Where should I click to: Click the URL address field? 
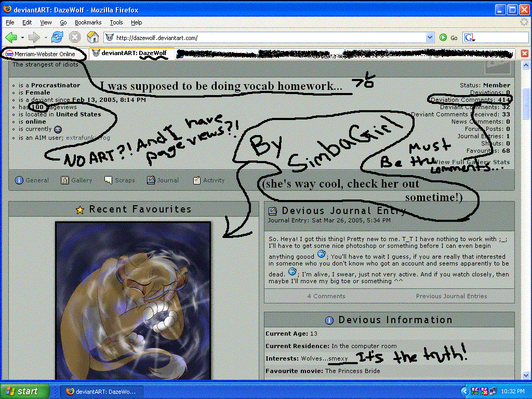[x=270, y=37]
